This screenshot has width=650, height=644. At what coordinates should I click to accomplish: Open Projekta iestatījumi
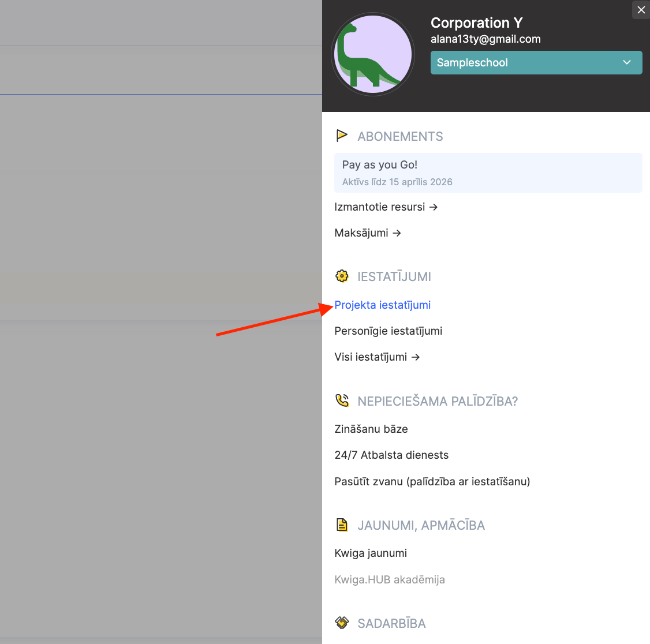(382, 305)
